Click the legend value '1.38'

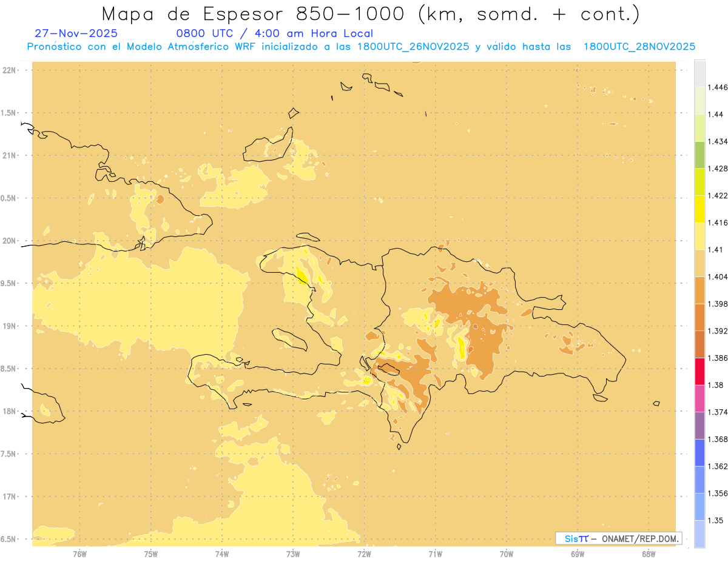716,385
